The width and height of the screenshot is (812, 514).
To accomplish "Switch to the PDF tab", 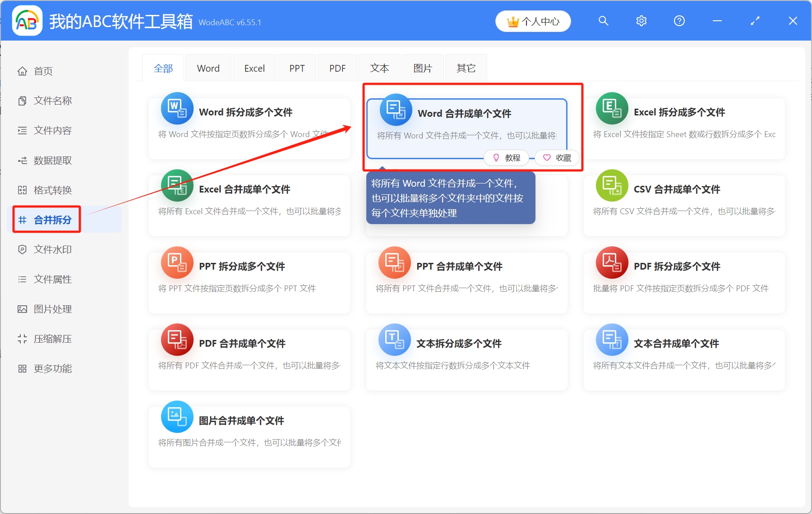I will [337, 69].
